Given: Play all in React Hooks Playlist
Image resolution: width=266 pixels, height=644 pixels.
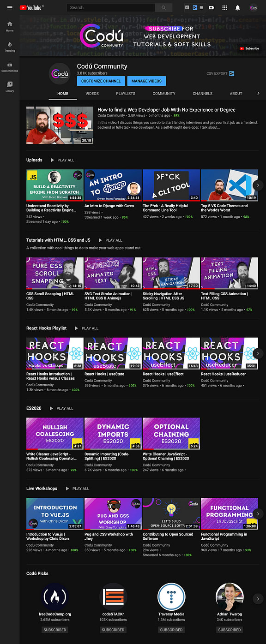Looking at the screenshot, I should pyautogui.click(x=86, y=328).
